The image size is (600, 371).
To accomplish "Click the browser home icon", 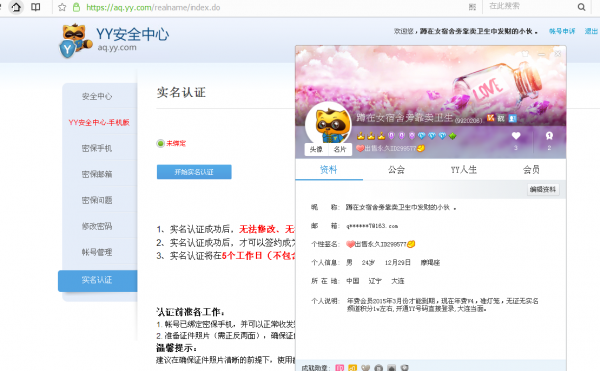I will click(16, 7).
